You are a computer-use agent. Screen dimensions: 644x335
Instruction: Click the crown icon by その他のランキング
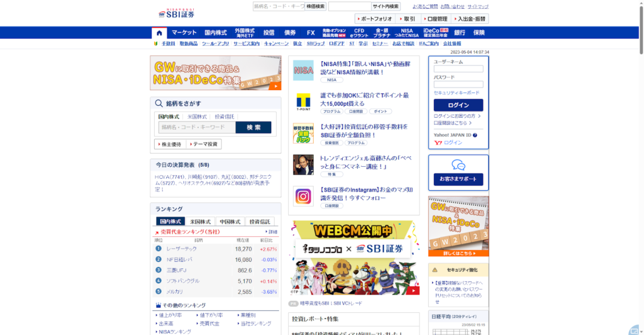158,305
